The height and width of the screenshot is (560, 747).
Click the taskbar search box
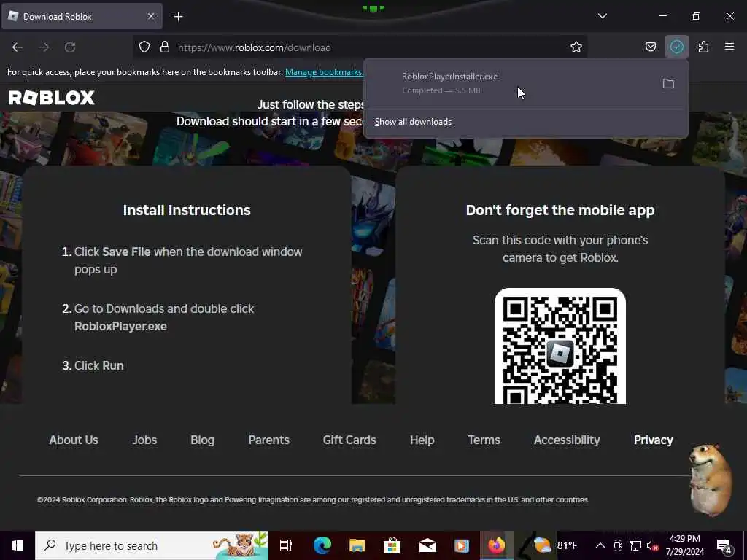152,545
